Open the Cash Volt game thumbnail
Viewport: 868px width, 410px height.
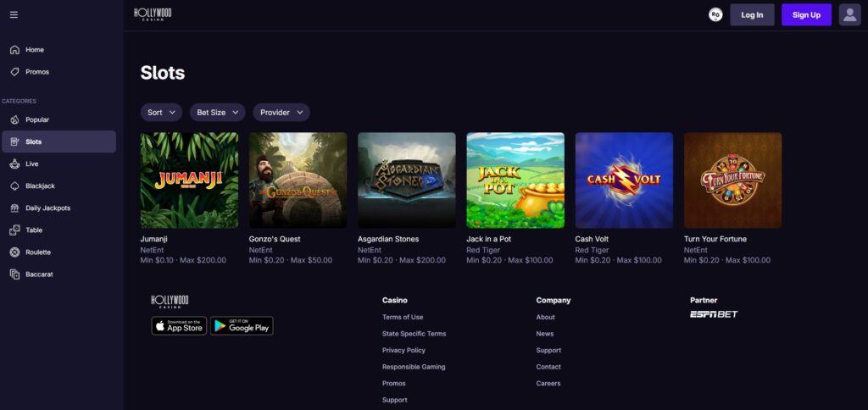point(624,180)
